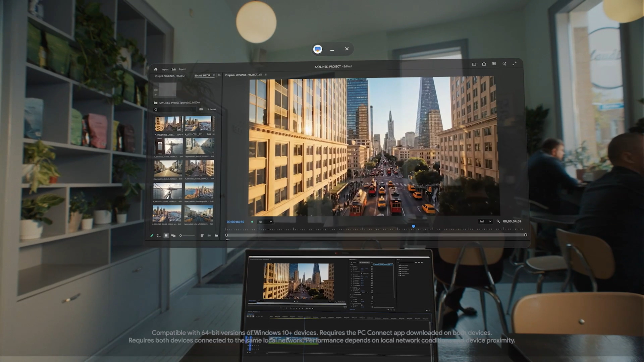Open the wrench settings icon in Program monitor
644x362 pixels.
point(498,222)
